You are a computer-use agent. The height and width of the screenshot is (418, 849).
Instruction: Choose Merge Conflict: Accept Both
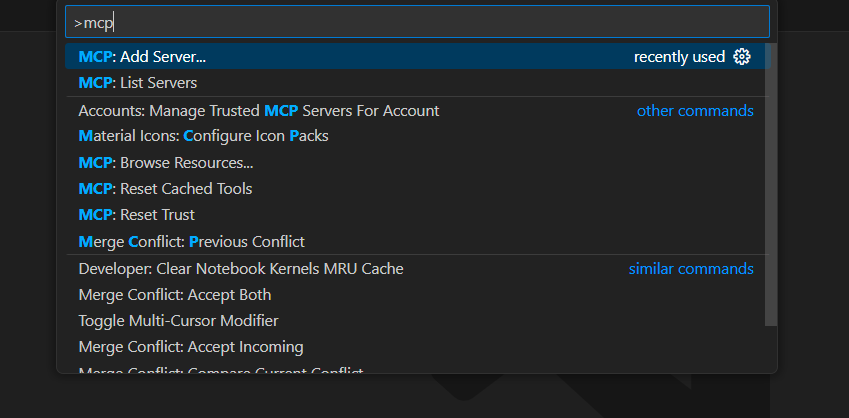174,295
